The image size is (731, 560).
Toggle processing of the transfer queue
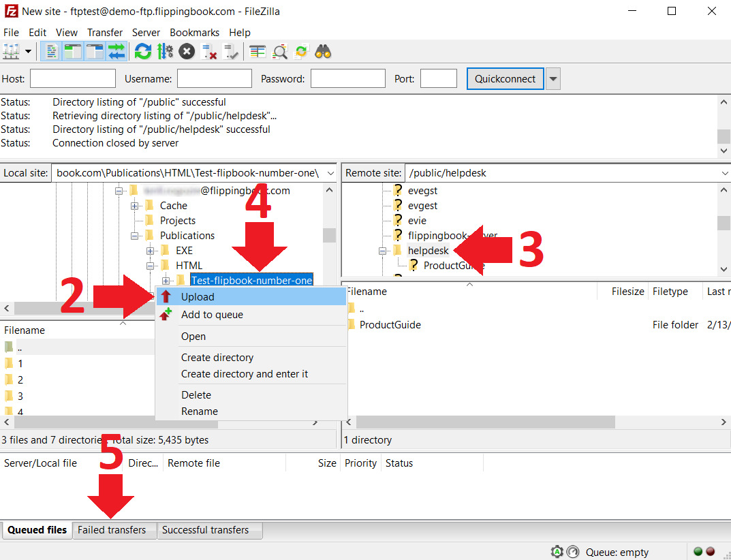[x=165, y=51]
